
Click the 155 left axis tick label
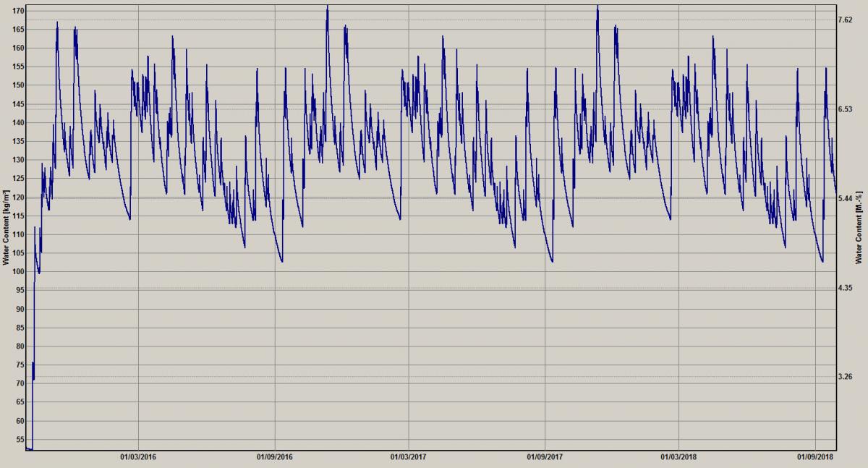[x=20, y=67]
